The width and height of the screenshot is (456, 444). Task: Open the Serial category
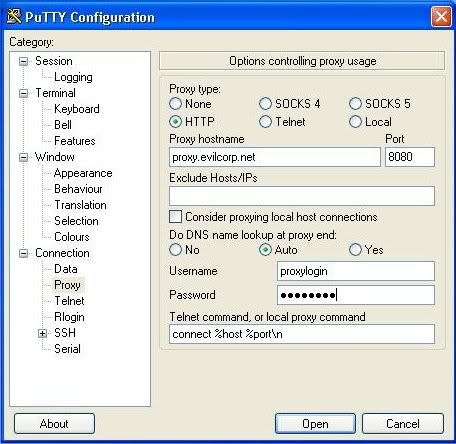(x=67, y=349)
